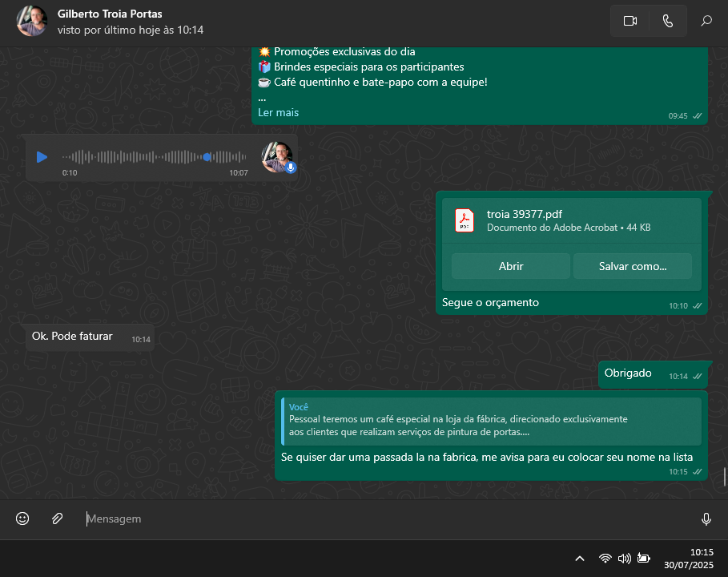Click the Mensagem text input field
Image resolution: width=728 pixels, height=577 pixels.
[x=384, y=518]
